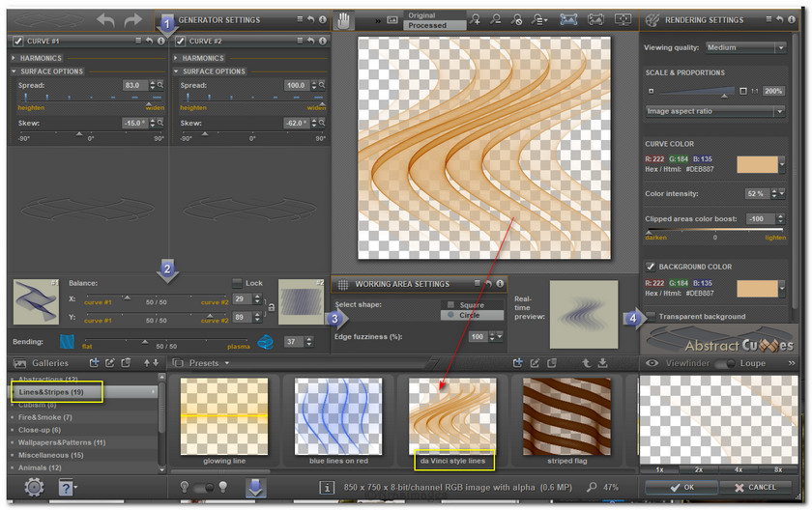Image resolution: width=812 pixels, height=510 pixels.
Task: Open settings with the gear icon
Action: point(34,487)
